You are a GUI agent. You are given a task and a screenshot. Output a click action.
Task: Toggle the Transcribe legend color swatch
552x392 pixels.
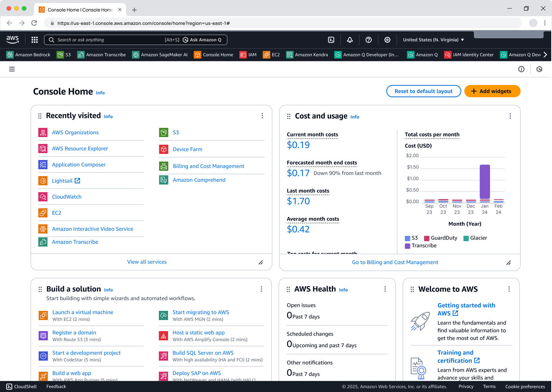(x=408, y=246)
